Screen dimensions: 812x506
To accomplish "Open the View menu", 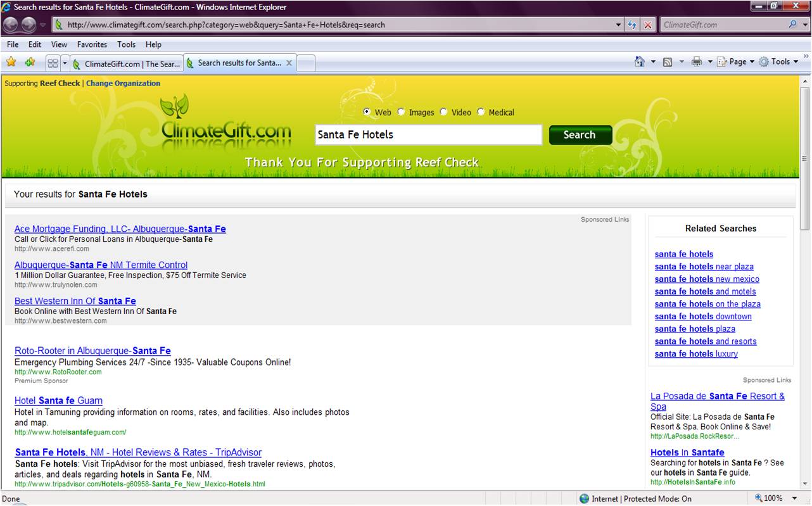I will (59, 44).
